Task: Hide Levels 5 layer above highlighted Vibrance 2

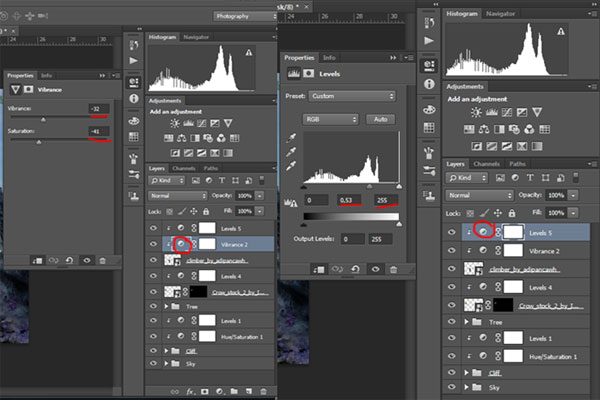Action: point(153,227)
